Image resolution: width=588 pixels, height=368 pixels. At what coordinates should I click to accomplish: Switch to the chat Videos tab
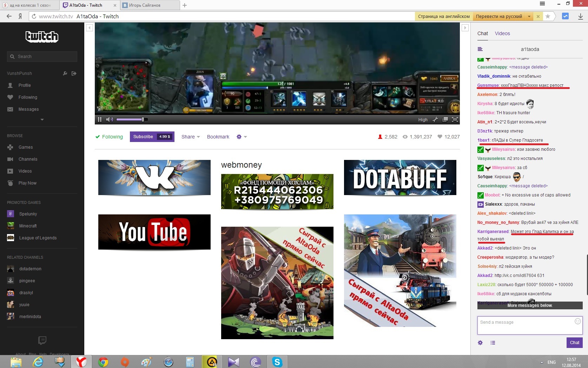point(502,33)
